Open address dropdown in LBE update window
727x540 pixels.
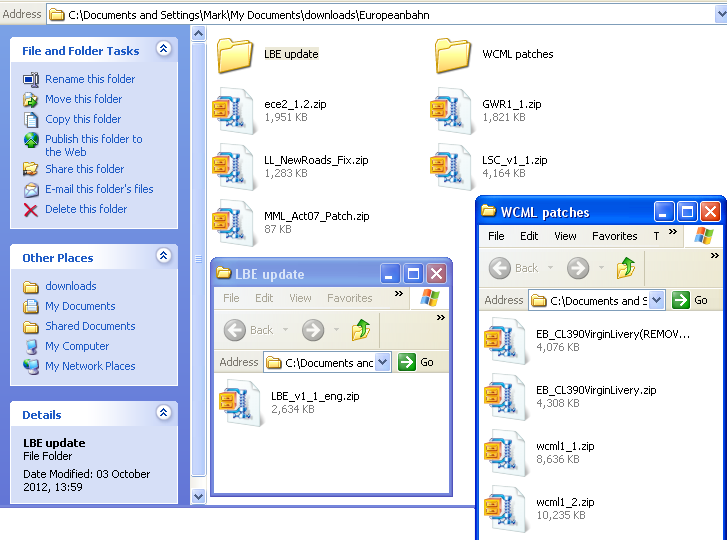[x=383, y=362]
